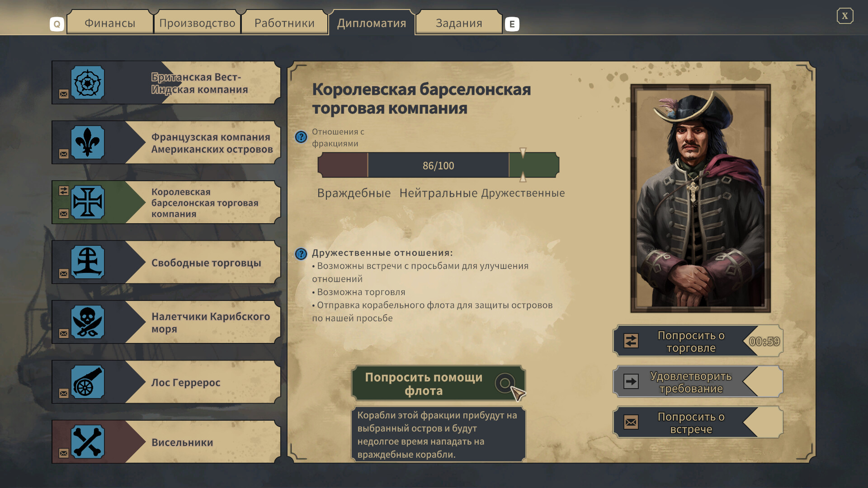
Task: Select the skull and swords icon of the Raiders
Action: pos(88,322)
